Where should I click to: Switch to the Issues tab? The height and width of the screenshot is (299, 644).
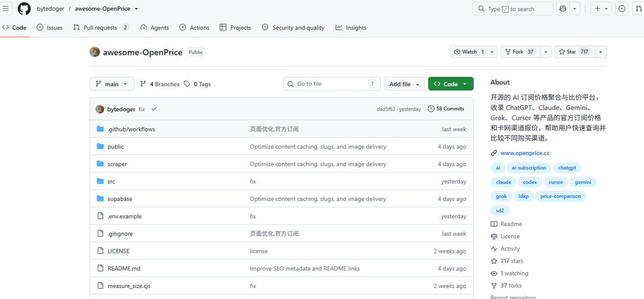(x=49, y=28)
